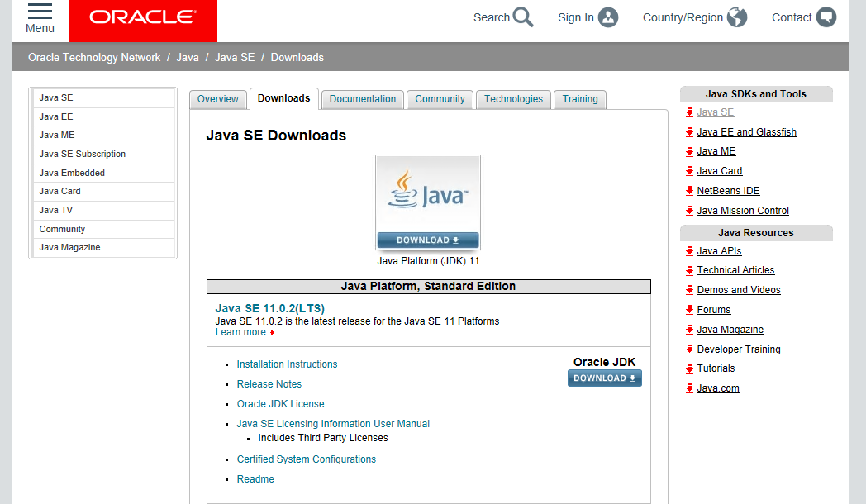Viewport: 866px width, 504px height.
Task: Go to the Training tab
Action: click(580, 99)
